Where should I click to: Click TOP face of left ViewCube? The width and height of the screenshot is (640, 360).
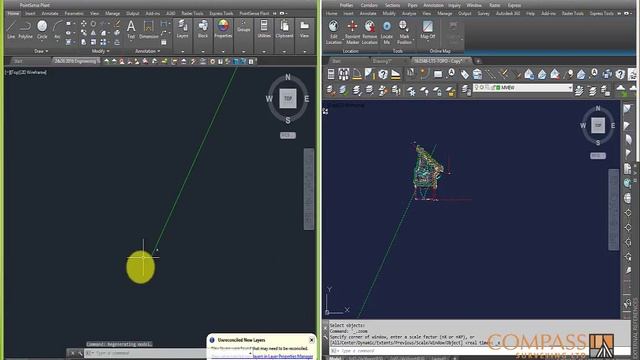[288, 99]
